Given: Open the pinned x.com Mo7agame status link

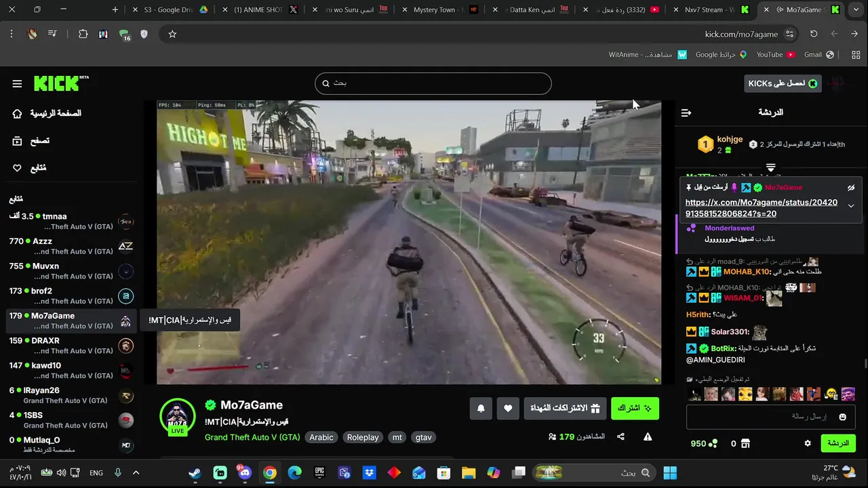Looking at the screenshot, I should (762, 208).
